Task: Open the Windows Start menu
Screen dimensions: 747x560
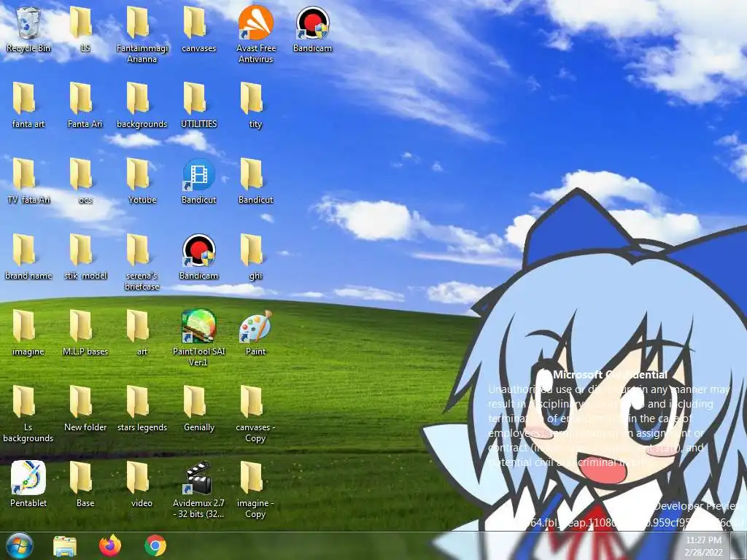Action: (x=20, y=545)
